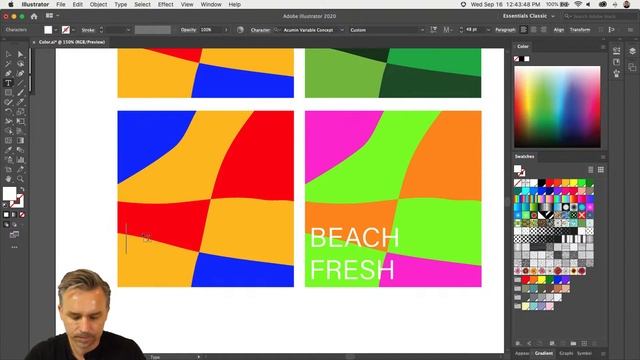Select the Rectangle tool
Screen dimensions: 640x360
tap(8, 93)
